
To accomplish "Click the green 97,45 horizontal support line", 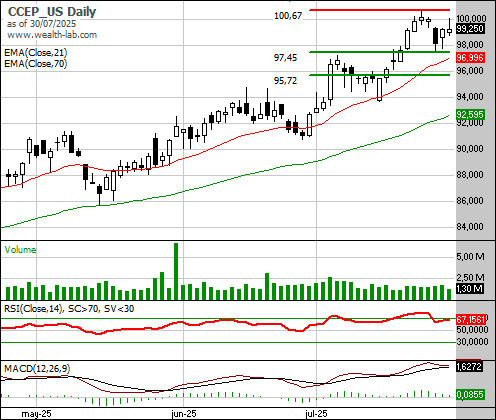I will pos(379,52).
